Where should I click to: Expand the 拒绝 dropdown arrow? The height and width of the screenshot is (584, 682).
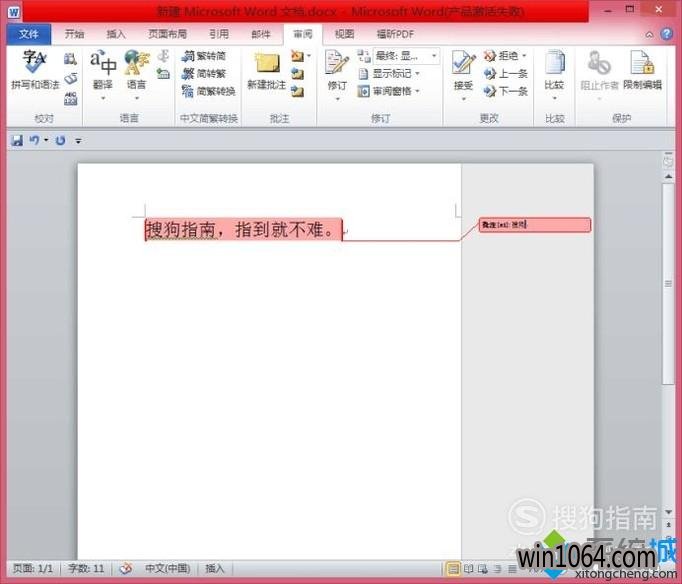524,56
